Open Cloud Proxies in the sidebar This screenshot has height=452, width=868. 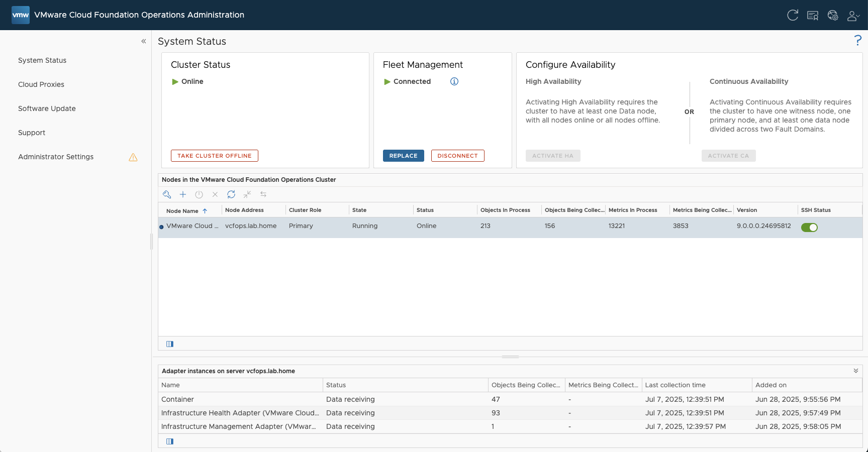tap(41, 84)
